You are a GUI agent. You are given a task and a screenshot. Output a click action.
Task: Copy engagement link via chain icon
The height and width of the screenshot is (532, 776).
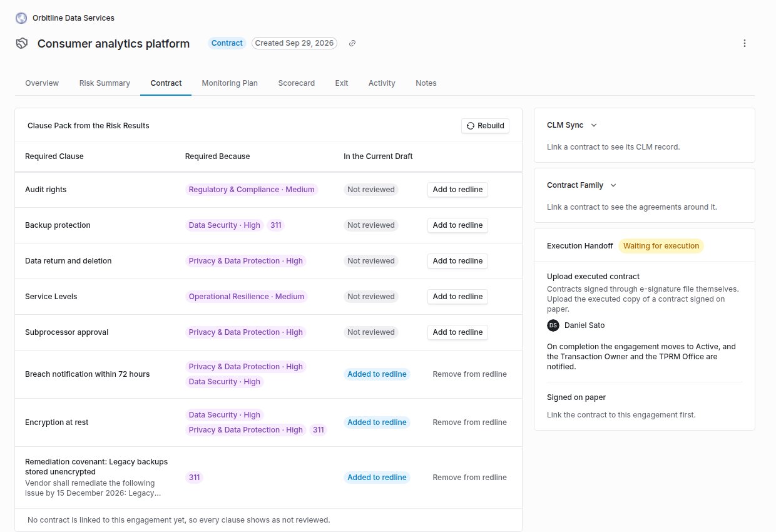click(352, 43)
